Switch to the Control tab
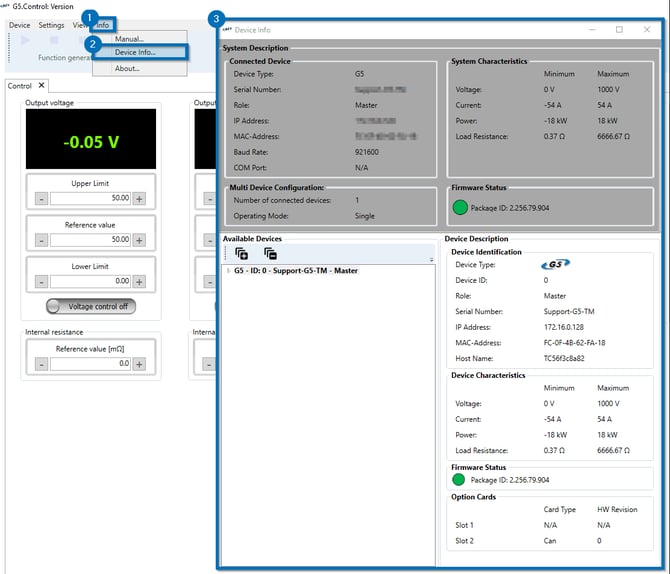670x574 pixels. [x=20, y=86]
